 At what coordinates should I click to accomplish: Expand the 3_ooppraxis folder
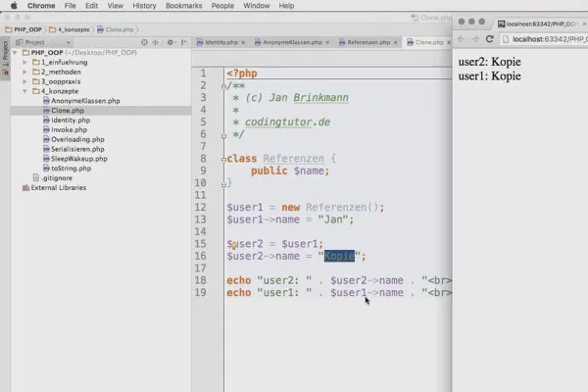(x=24, y=81)
